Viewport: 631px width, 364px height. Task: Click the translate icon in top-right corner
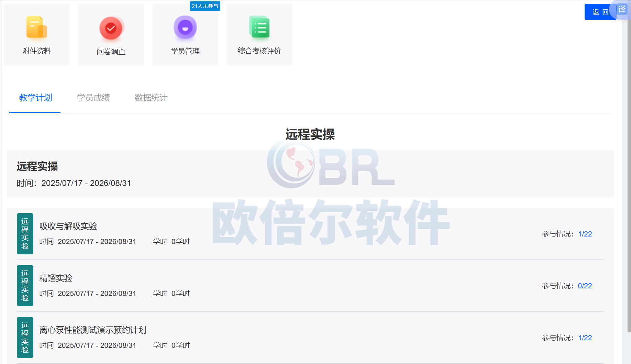622,9
